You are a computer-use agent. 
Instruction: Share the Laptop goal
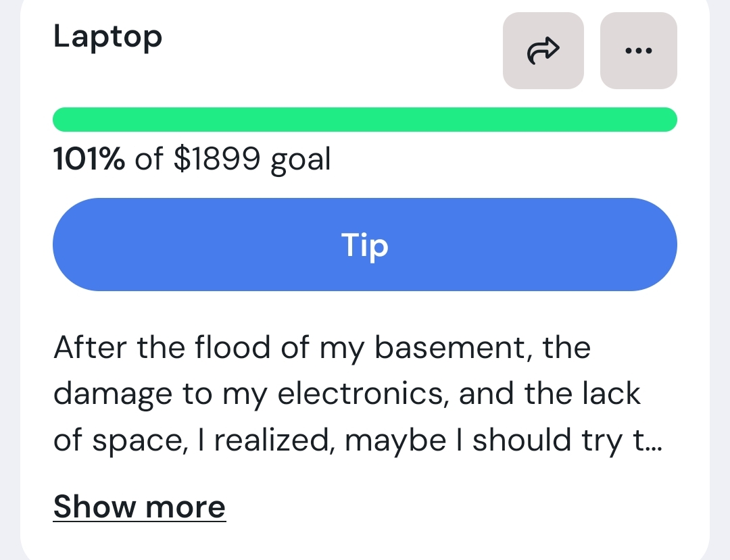click(x=543, y=51)
